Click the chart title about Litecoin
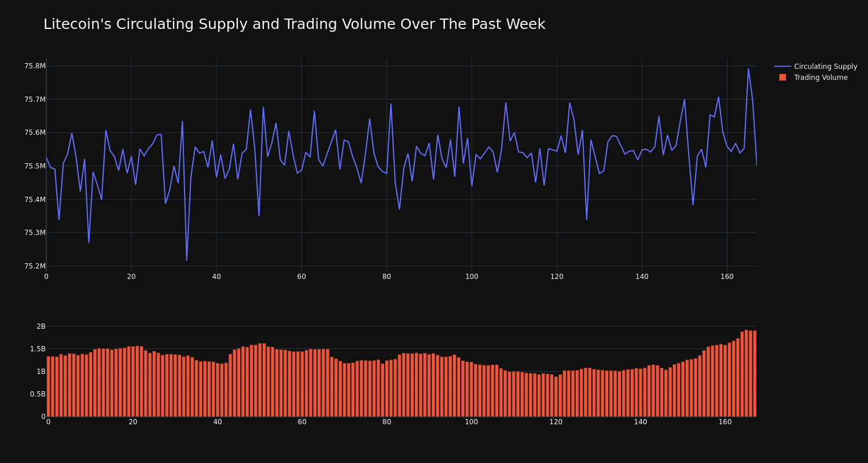Screen dimensions: 868x463 point(294,24)
